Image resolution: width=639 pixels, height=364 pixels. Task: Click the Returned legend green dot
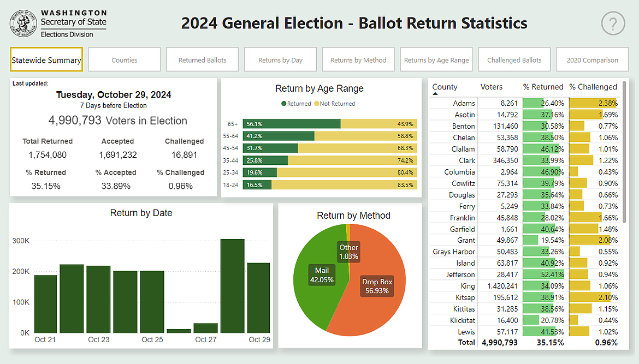[284, 104]
